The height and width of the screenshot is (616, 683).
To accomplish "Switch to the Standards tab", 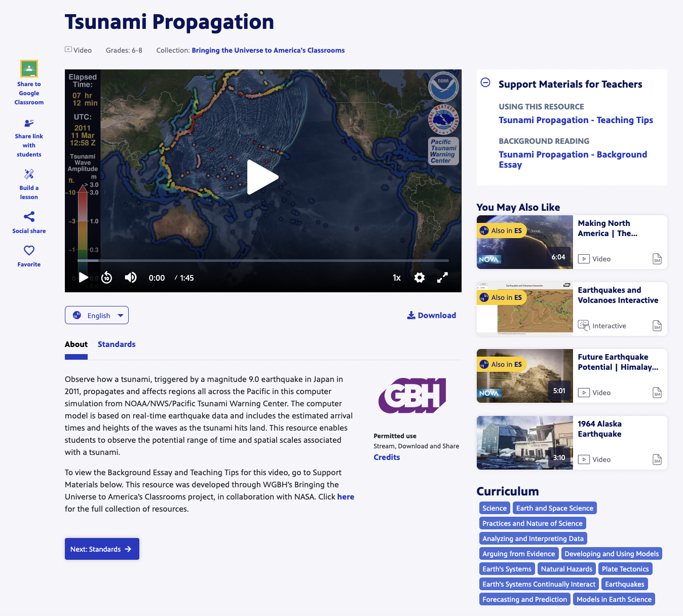I will click(x=116, y=344).
